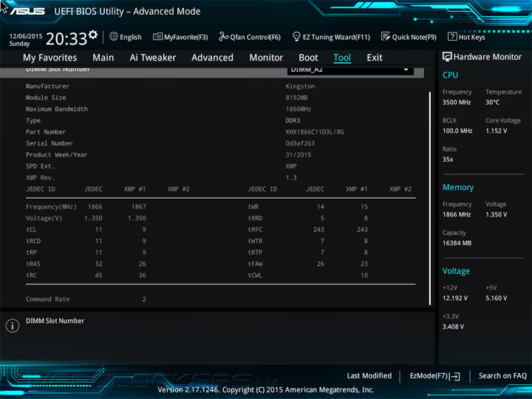This screenshot has height=399, width=532.
Task: Open Search on FAQ link
Action: [x=502, y=375]
